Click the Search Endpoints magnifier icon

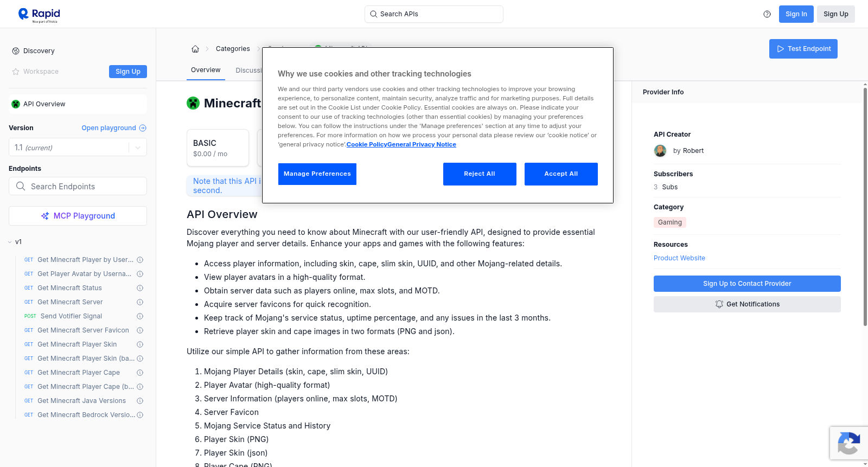point(21,186)
